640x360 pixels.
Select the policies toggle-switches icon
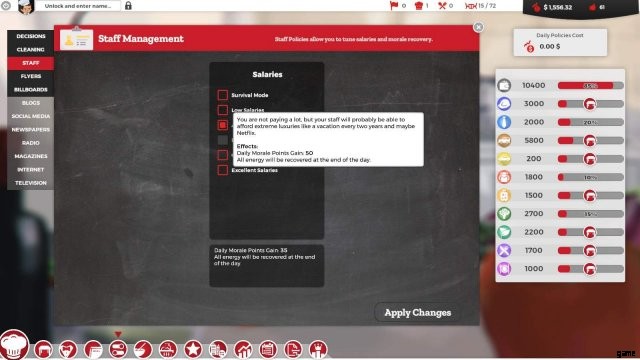[x=118, y=350]
